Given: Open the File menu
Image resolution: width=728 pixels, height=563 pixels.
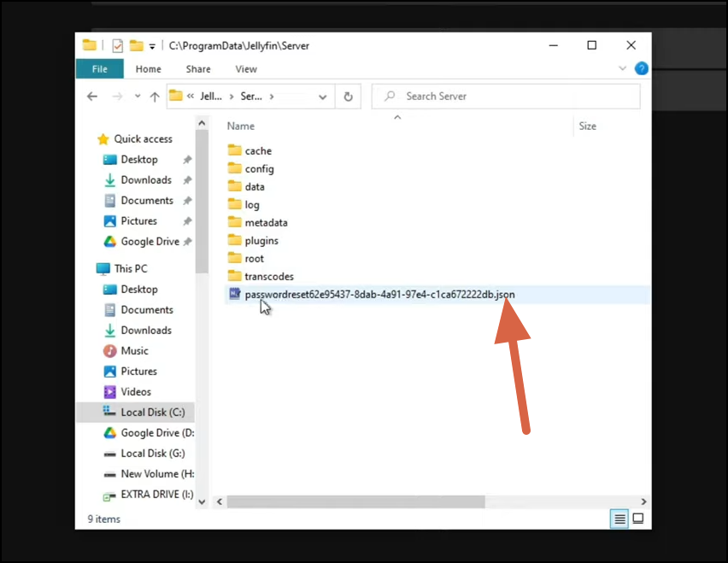Looking at the screenshot, I should pos(99,68).
